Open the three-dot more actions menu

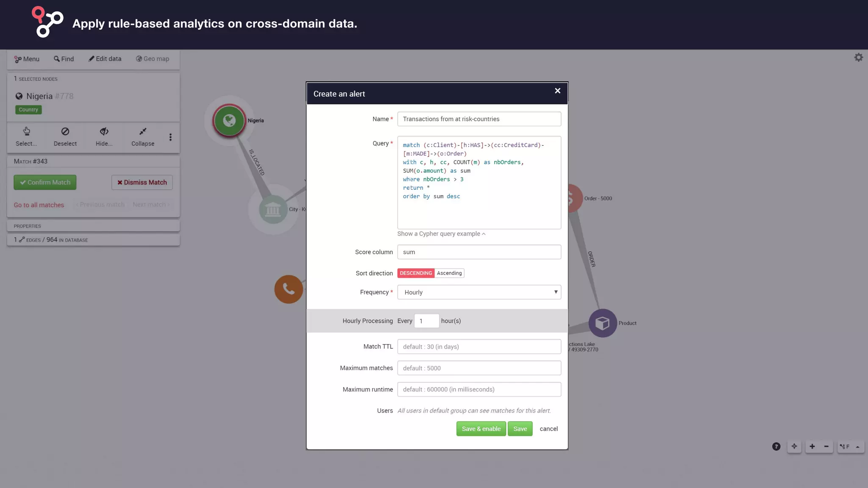pyautogui.click(x=170, y=137)
